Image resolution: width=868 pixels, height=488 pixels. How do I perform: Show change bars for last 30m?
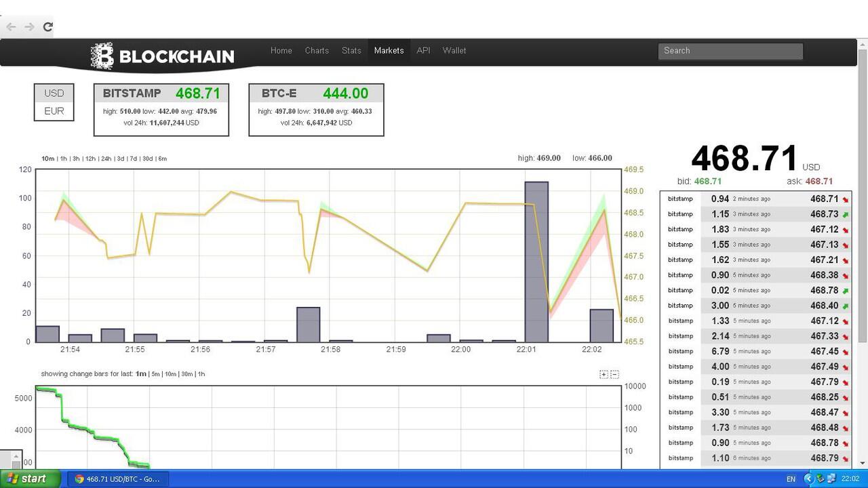(x=186, y=374)
